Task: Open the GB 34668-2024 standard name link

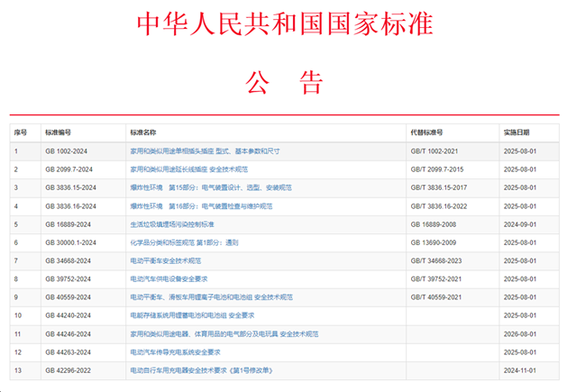Action: (x=169, y=261)
